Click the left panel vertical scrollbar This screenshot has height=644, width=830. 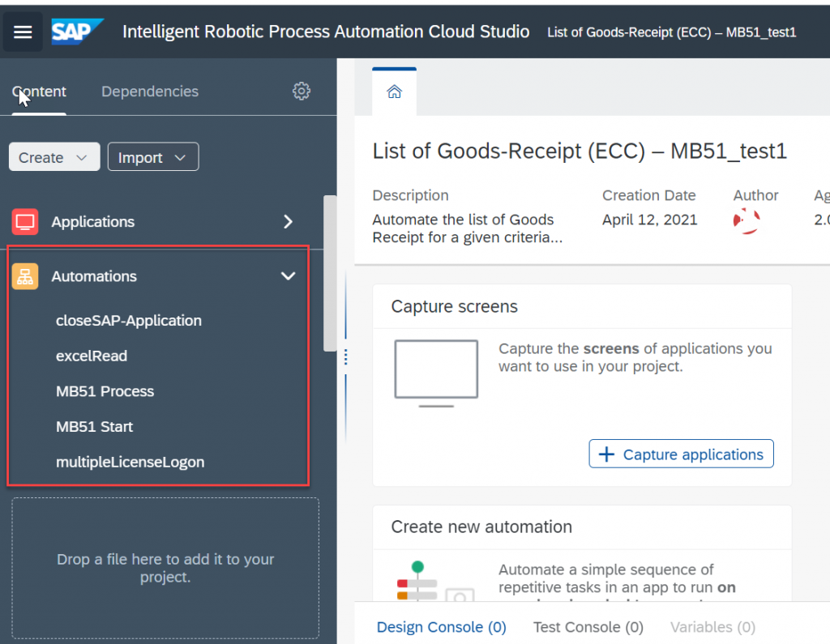pos(331,273)
